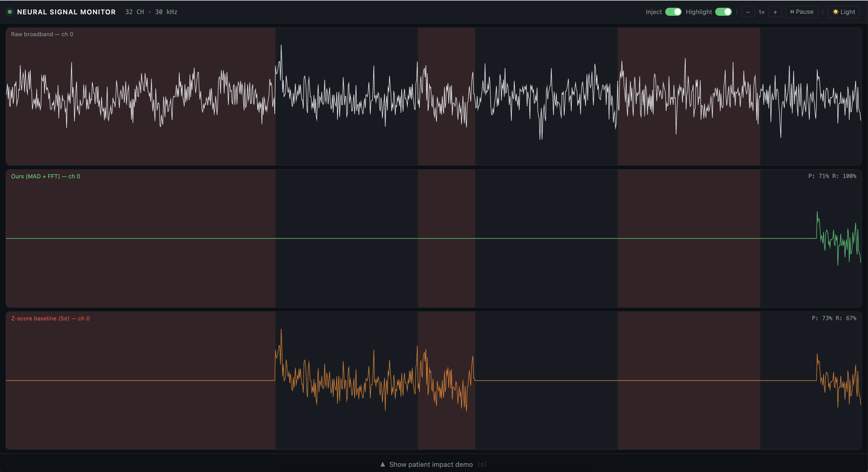Click the Ours (MAD + FFT) panel label
This screenshot has height=472, width=868.
pos(45,176)
